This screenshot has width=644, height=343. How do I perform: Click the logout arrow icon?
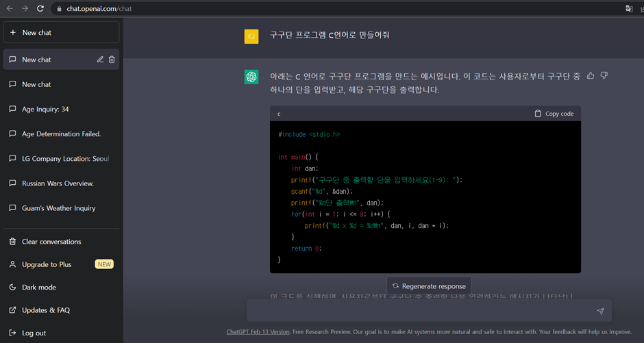[x=13, y=333]
